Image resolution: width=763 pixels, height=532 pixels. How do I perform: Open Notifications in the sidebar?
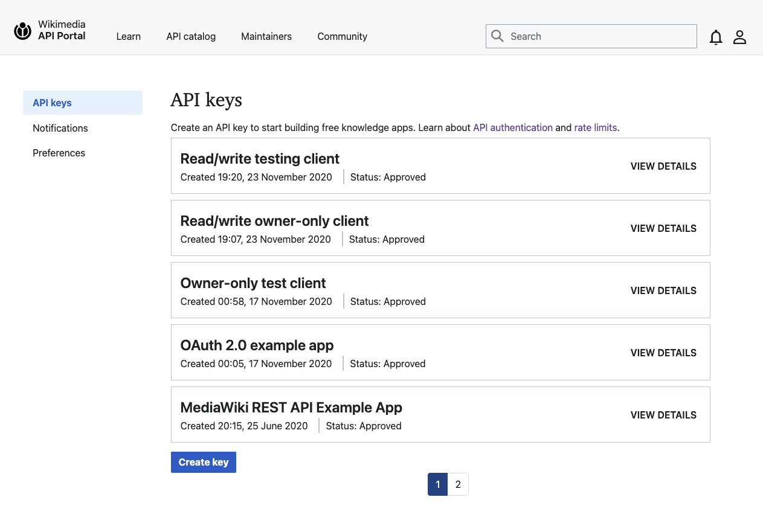point(60,128)
